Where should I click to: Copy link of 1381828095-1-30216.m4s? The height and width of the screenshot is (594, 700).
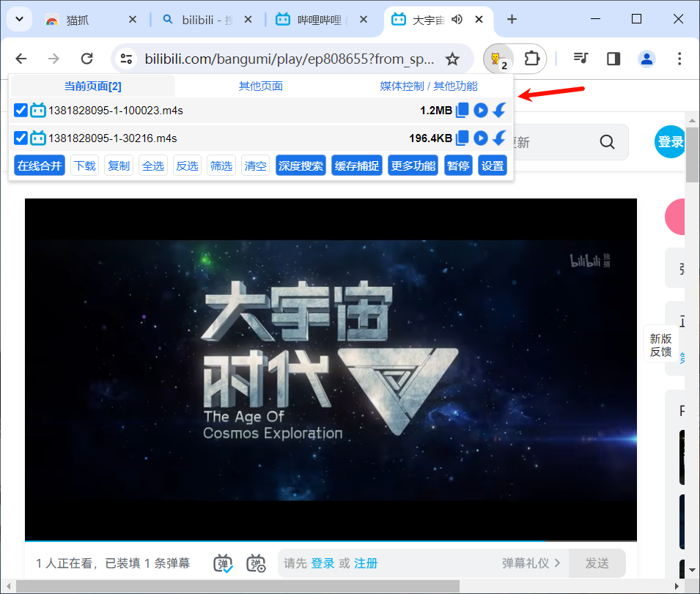[x=462, y=138]
